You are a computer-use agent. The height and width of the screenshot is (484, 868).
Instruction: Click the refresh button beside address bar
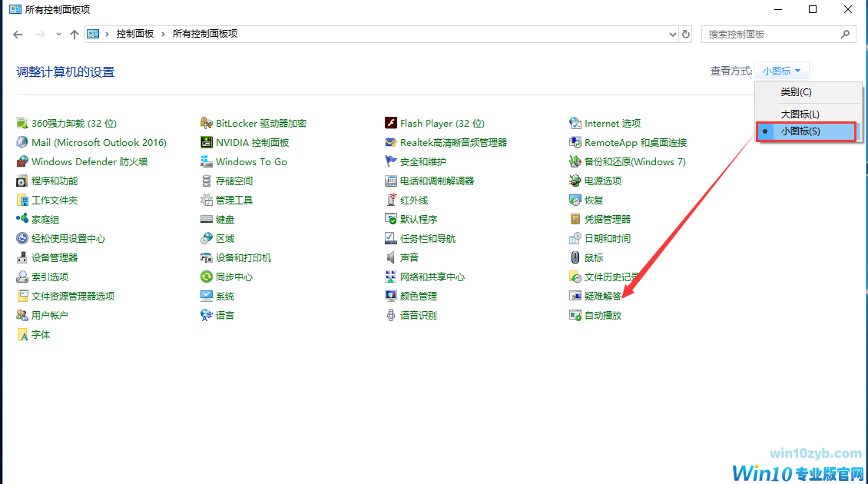687,35
